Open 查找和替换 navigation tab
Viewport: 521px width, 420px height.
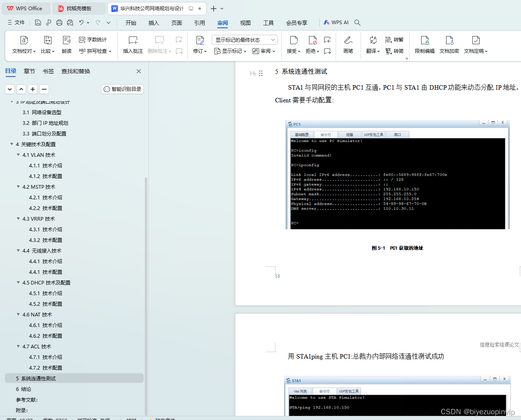point(76,71)
